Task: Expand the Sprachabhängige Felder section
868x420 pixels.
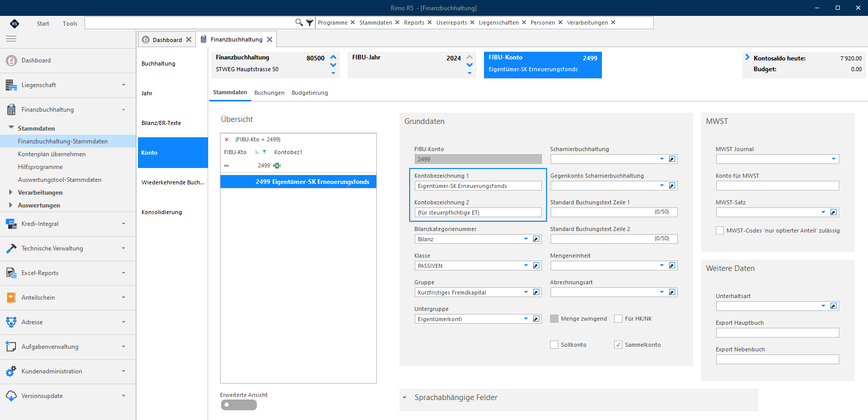Action: (405, 397)
